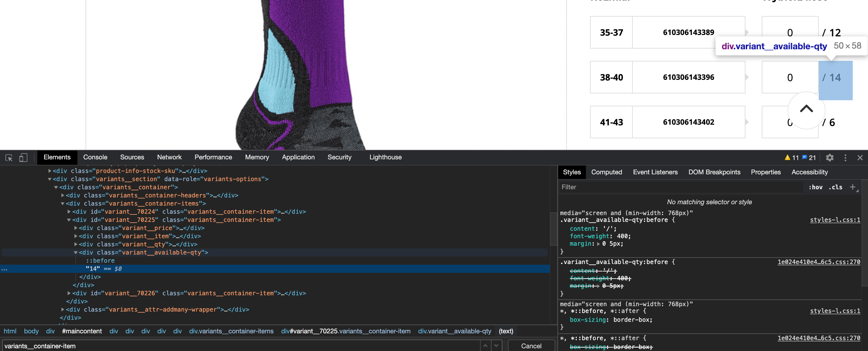Collapse the variants__container-items div

pos(63,204)
